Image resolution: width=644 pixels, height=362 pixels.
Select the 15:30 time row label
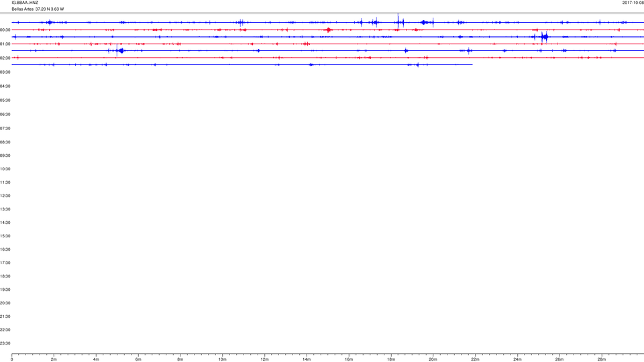[x=5, y=237]
